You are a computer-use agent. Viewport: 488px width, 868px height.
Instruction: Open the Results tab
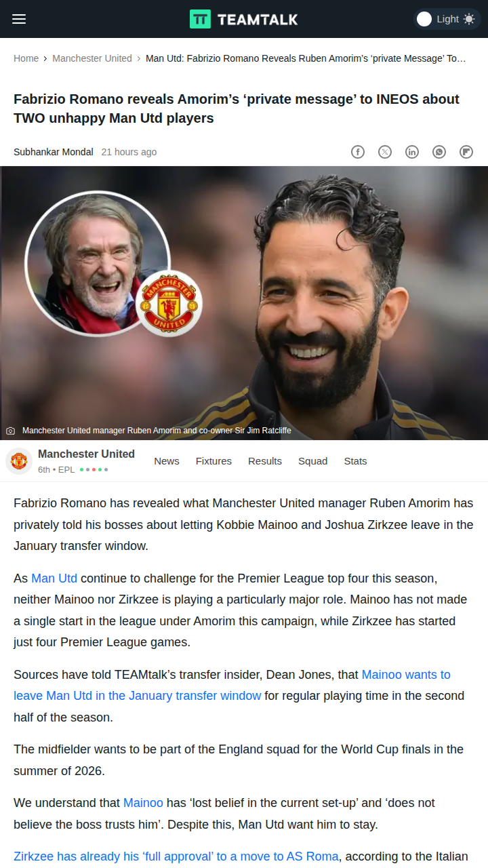(x=265, y=461)
